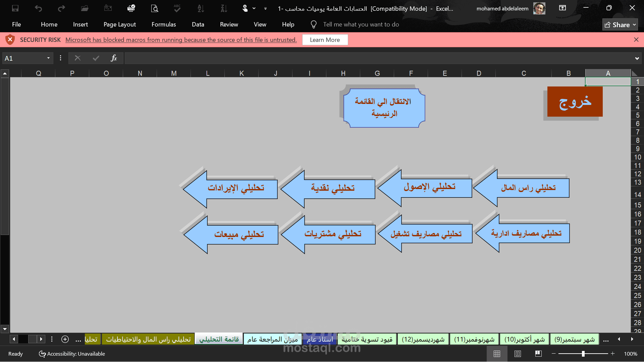Click the تحليلي نقدية arrow
The image size is (644, 362).
coord(328,189)
